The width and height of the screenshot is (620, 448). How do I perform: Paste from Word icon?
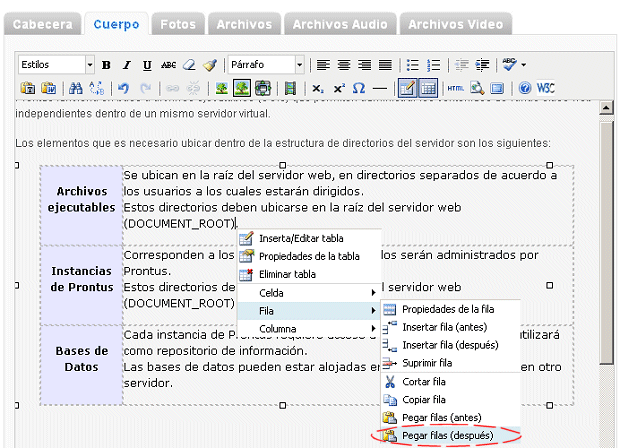(48, 88)
